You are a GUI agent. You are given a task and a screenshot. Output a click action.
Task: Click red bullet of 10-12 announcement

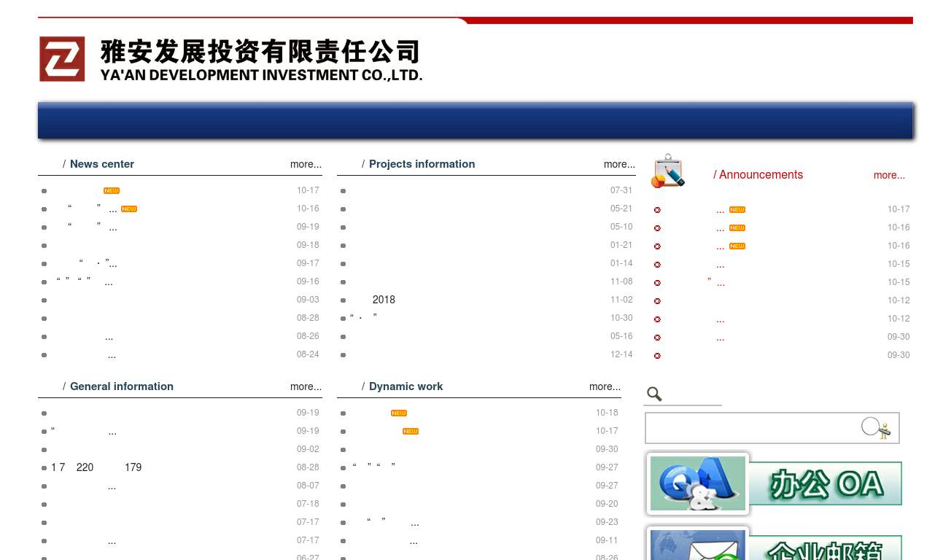(657, 301)
